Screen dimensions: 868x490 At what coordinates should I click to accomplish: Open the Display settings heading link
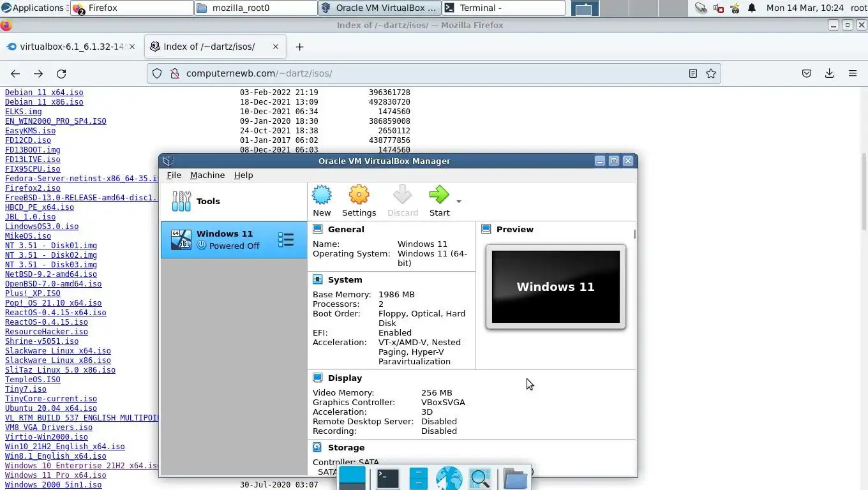[x=345, y=378]
